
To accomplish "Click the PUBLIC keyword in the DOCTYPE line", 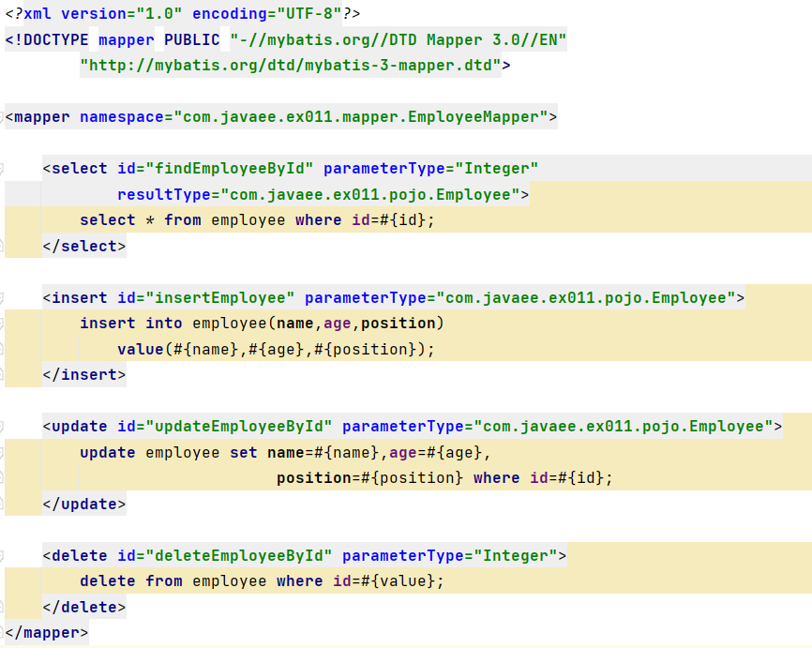I will [192, 40].
